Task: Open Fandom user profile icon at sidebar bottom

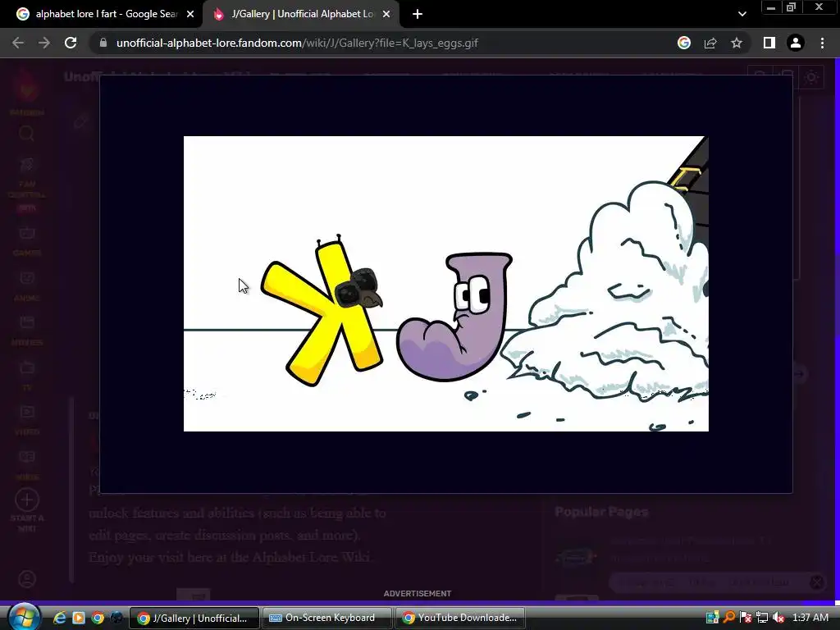Action: 27,579
